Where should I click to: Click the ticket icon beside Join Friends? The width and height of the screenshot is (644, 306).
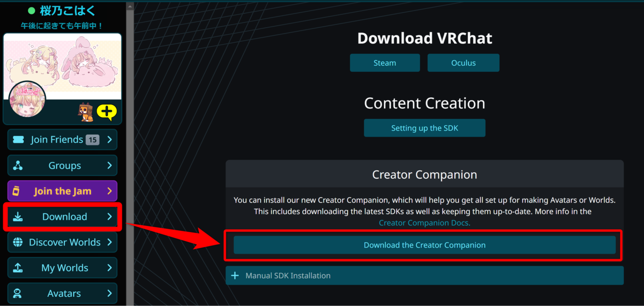point(18,140)
